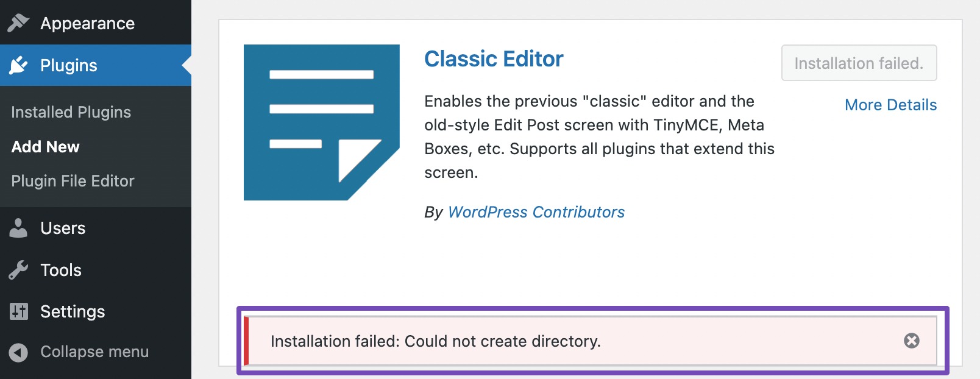Click the Installation failed button
The width and height of the screenshot is (980, 379).
[859, 63]
